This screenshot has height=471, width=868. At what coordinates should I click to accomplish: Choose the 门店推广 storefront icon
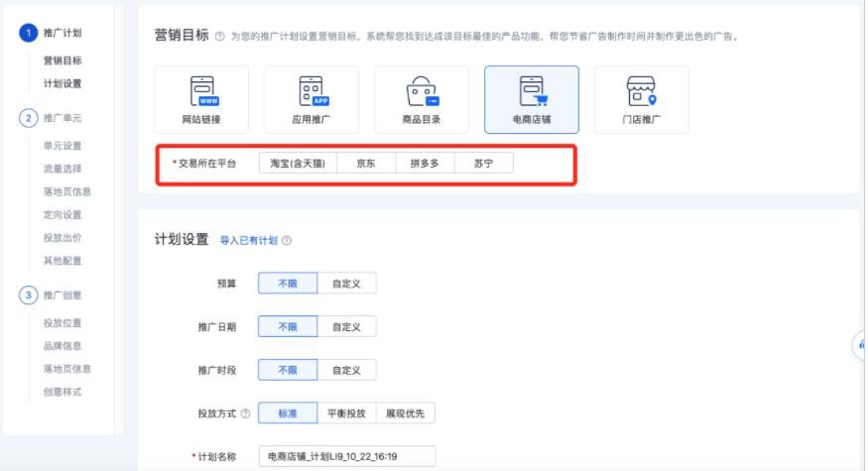[x=641, y=99]
